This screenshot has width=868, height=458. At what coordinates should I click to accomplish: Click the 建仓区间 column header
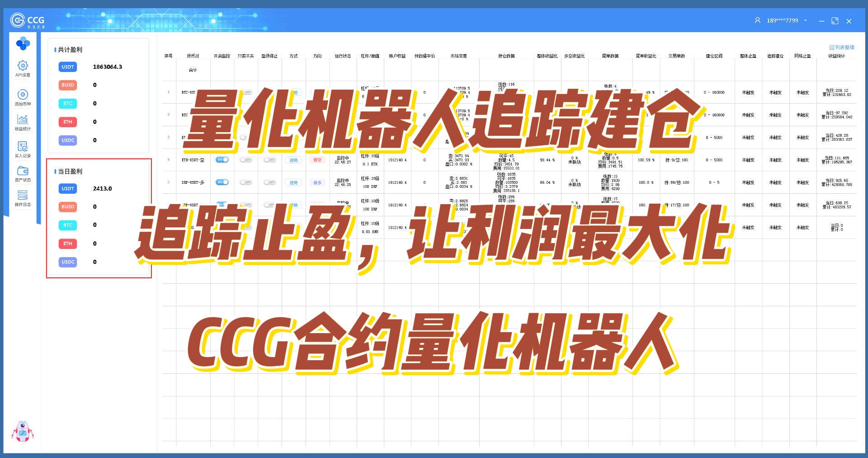tap(714, 56)
